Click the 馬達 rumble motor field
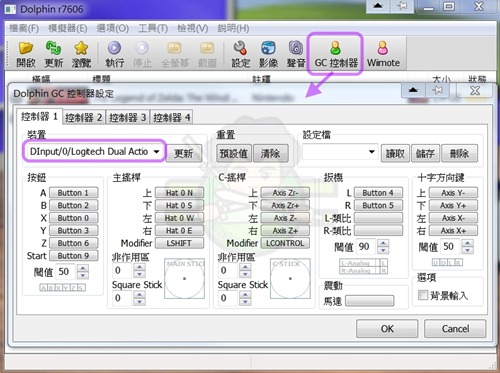500x373 pixels. pos(370,301)
